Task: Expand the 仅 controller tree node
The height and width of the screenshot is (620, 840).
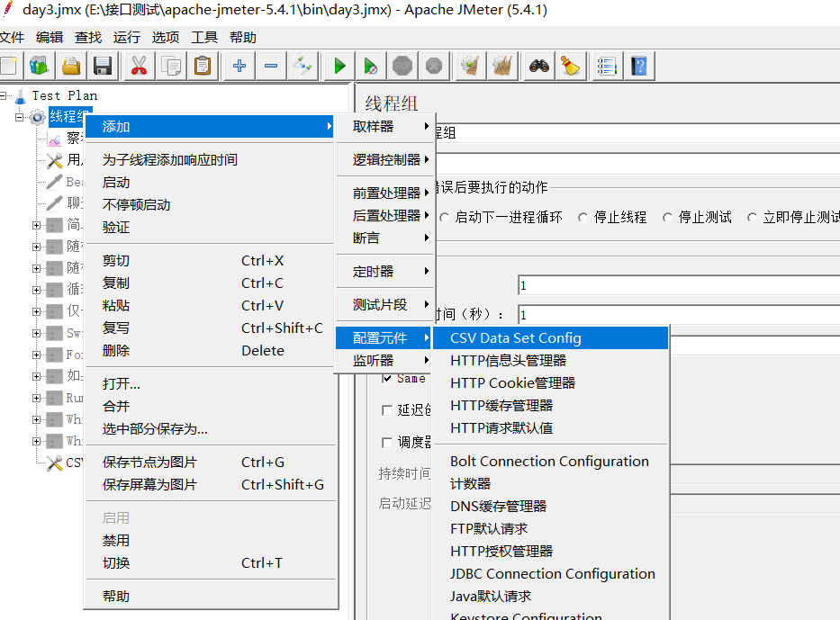Action: coord(36,311)
